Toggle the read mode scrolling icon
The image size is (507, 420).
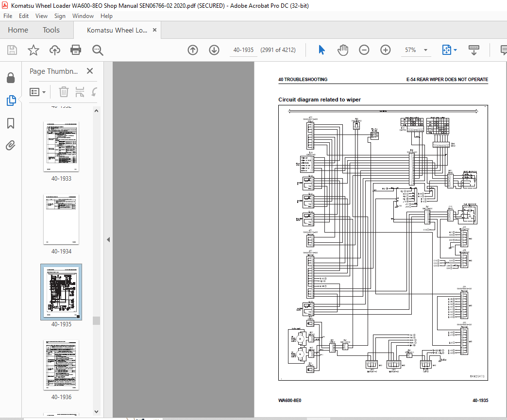pos(474,50)
